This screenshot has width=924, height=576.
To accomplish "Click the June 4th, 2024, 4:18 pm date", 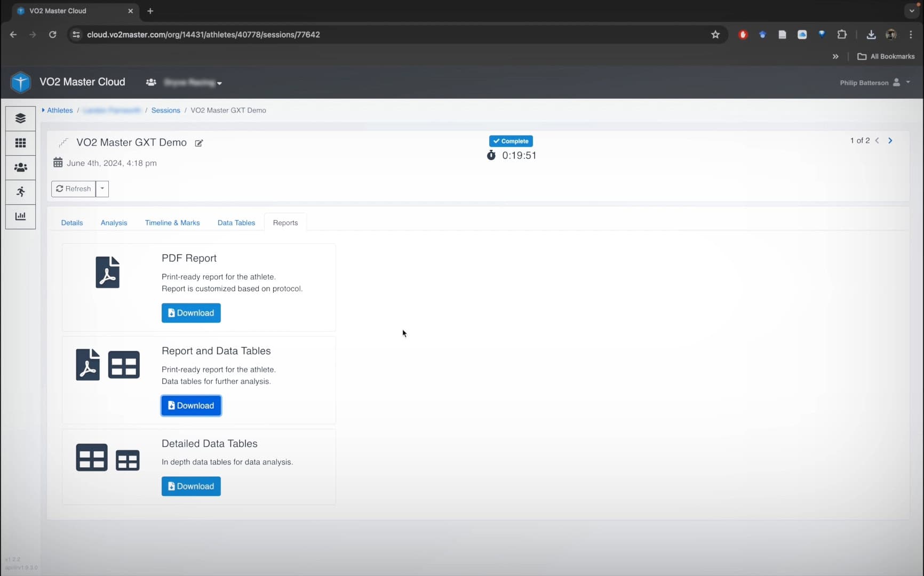I will 111,163.
